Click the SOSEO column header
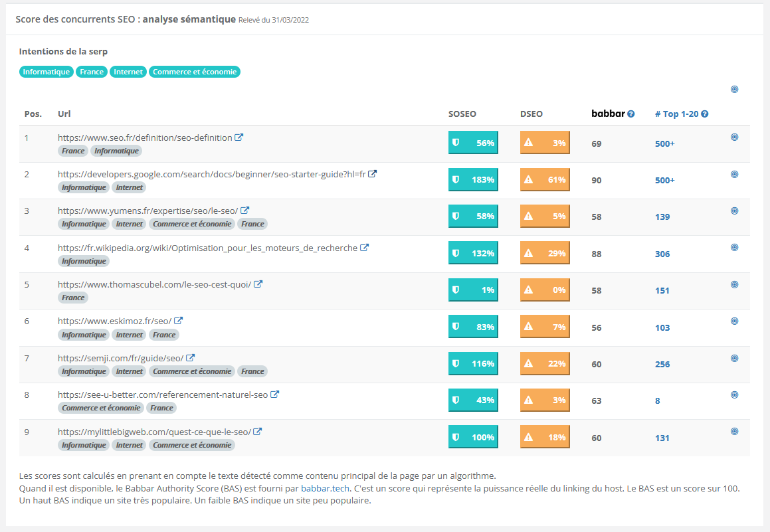This screenshot has width=770, height=532. [462, 114]
